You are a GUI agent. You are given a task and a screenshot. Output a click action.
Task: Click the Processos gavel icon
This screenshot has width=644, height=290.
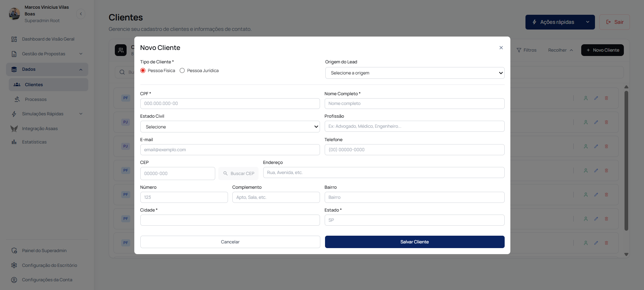[17, 100]
